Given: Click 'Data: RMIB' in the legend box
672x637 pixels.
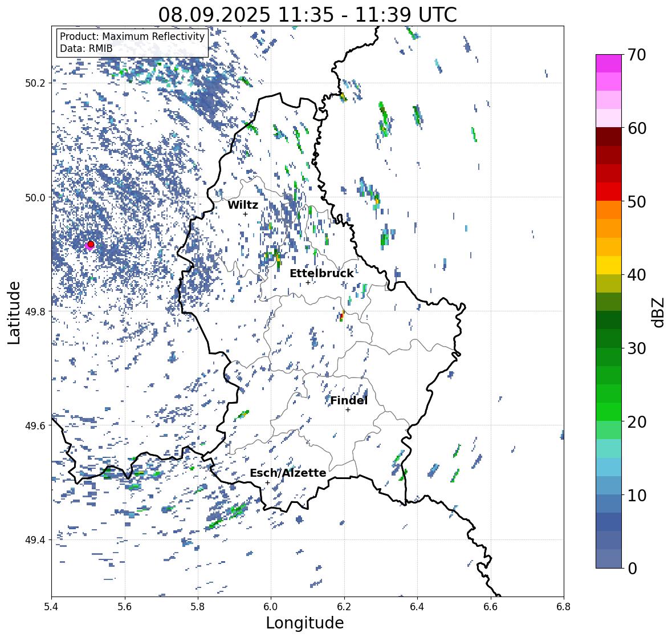Looking at the screenshot, I should click(x=85, y=48).
